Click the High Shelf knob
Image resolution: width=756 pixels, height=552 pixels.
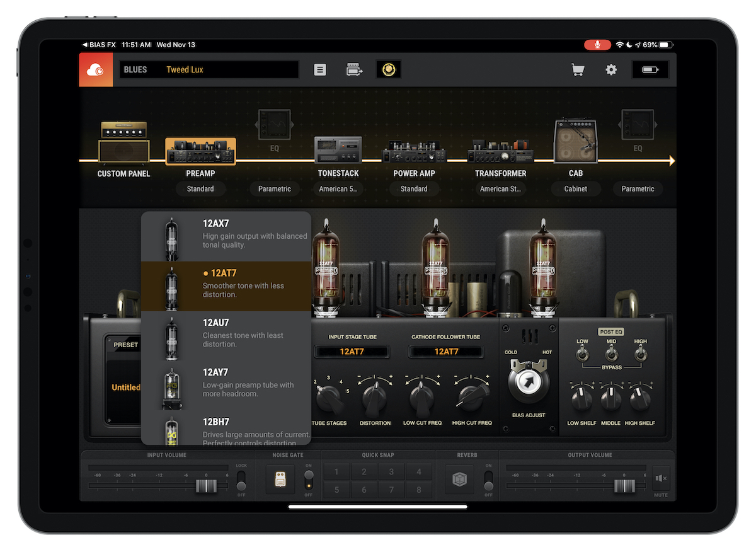[x=640, y=399]
